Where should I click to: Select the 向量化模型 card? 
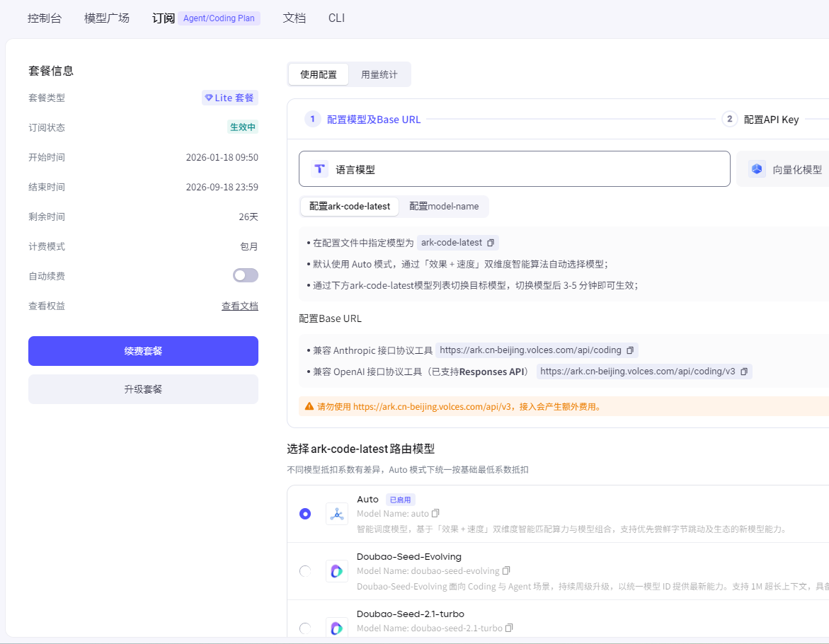(783, 169)
